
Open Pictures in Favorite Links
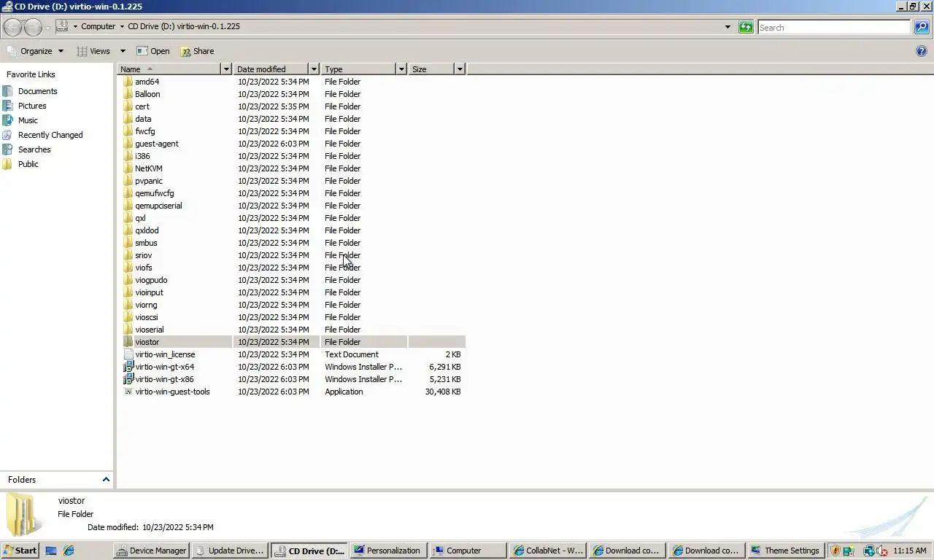click(x=32, y=106)
